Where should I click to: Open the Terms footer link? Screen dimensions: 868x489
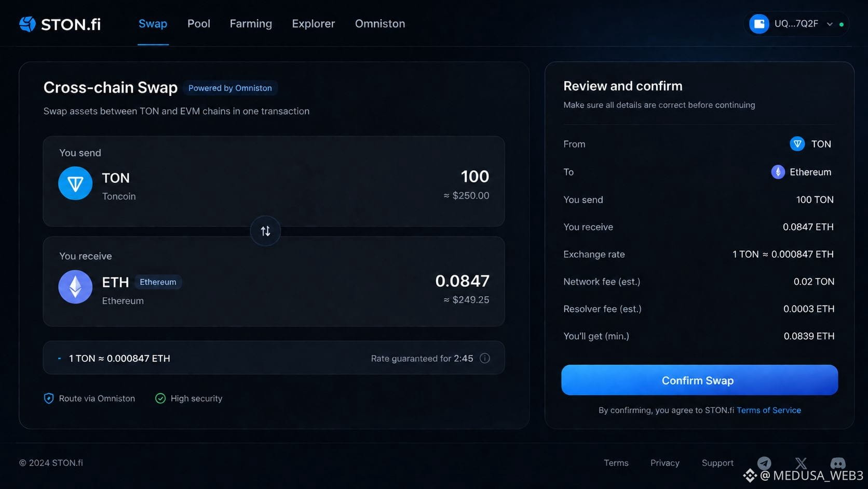click(x=616, y=463)
